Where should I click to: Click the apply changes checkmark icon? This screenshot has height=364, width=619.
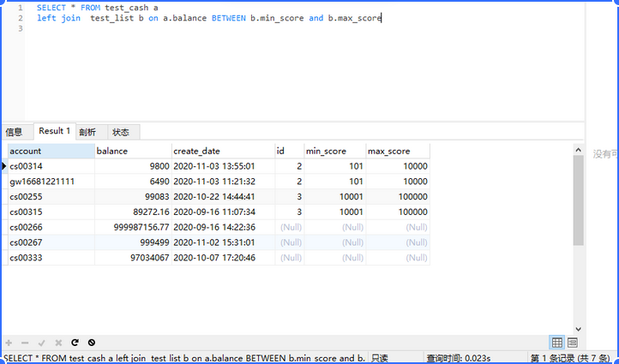click(x=41, y=342)
